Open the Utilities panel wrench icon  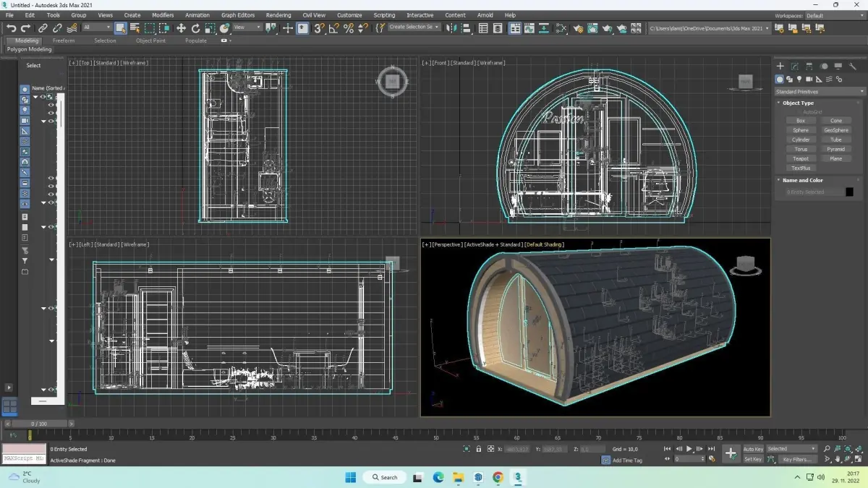click(853, 67)
